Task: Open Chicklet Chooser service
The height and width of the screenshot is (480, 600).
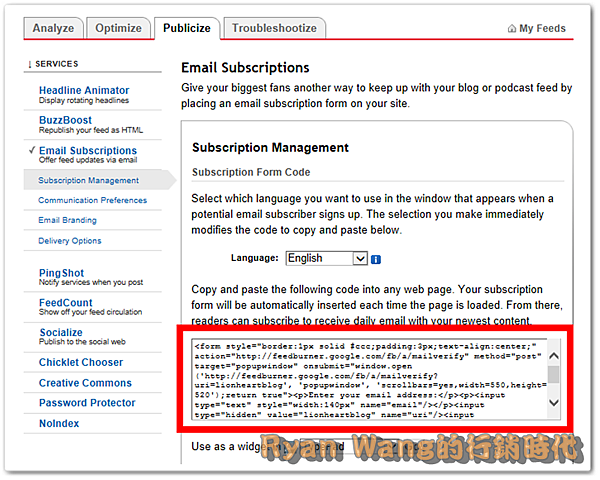Action: (x=81, y=362)
